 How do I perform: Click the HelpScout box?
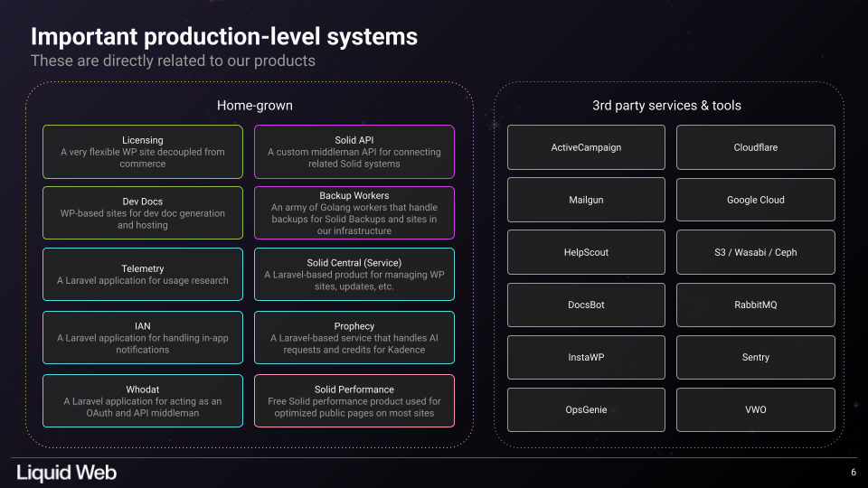586,252
